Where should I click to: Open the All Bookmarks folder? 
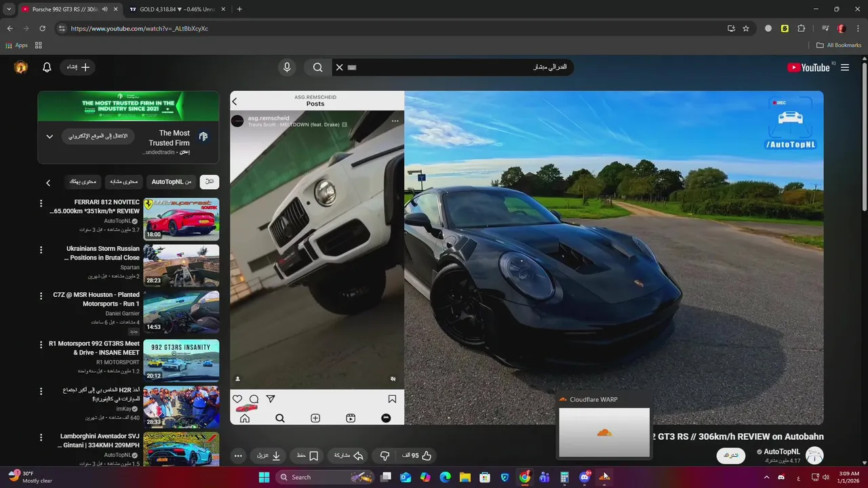tap(839, 45)
